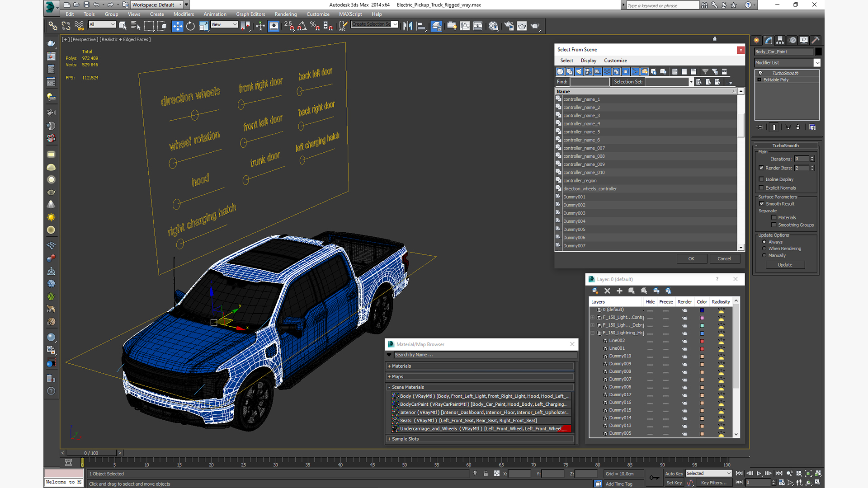Activate the Select and Rotate tool

pyautogui.click(x=190, y=26)
